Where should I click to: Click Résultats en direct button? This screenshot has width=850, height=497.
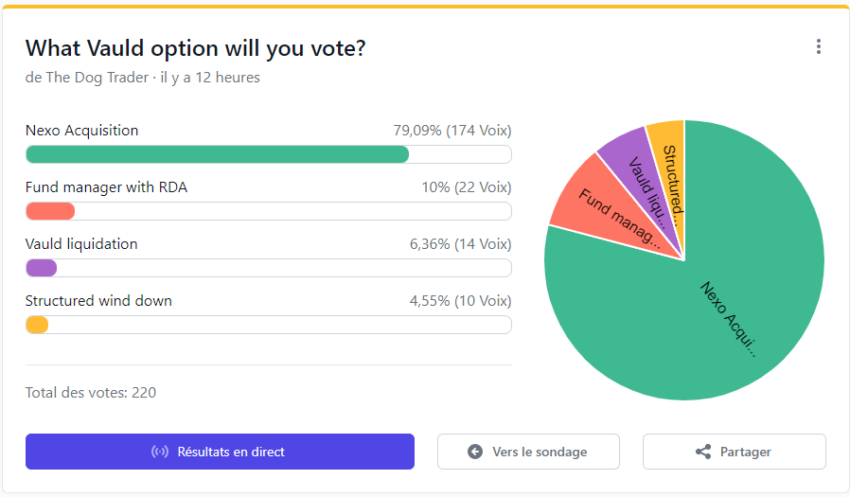click(x=220, y=451)
